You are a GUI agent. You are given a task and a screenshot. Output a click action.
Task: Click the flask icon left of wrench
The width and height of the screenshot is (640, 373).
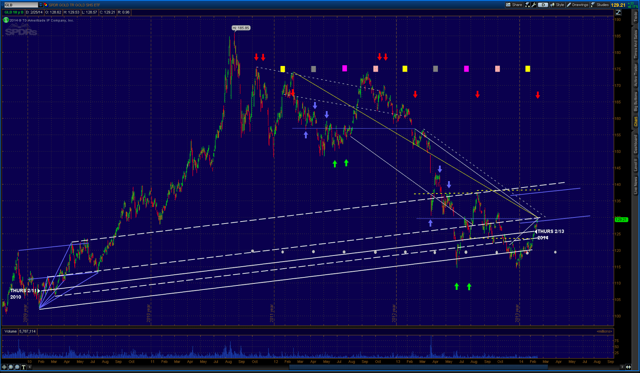(527, 4)
